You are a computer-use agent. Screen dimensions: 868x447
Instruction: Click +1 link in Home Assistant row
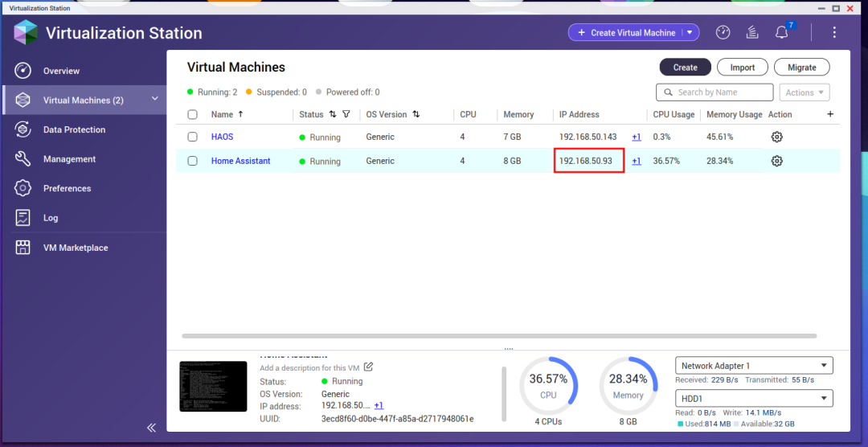click(x=637, y=161)
